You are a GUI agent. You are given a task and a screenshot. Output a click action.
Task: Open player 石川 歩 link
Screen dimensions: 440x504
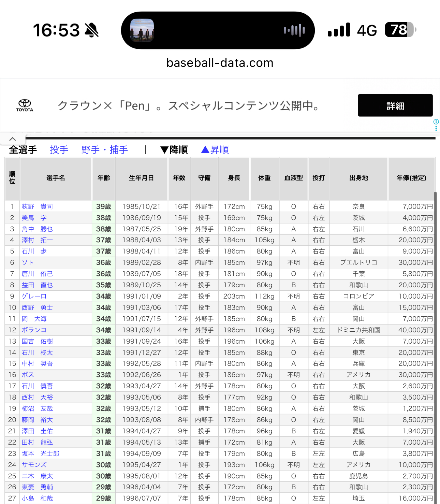[34, 251]
